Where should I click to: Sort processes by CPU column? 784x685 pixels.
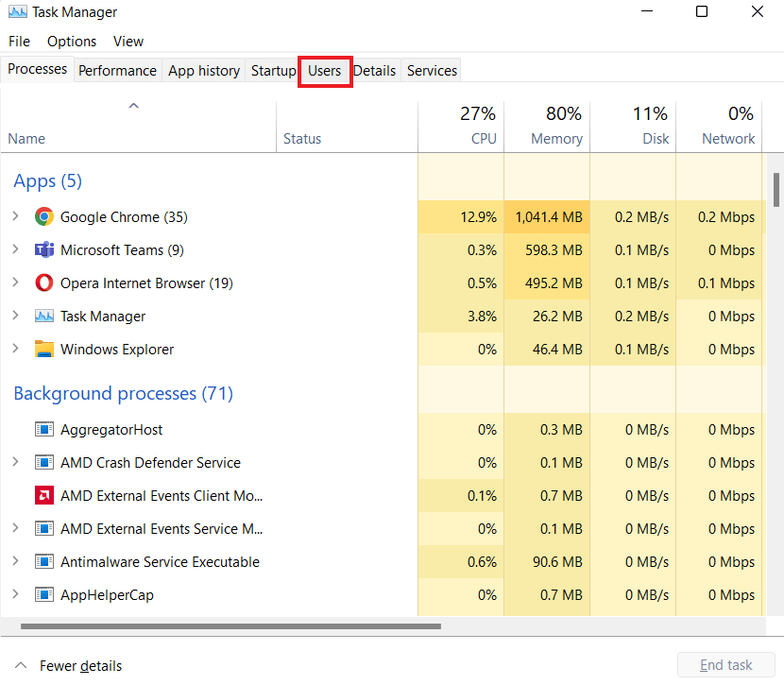tap(461, 127)
